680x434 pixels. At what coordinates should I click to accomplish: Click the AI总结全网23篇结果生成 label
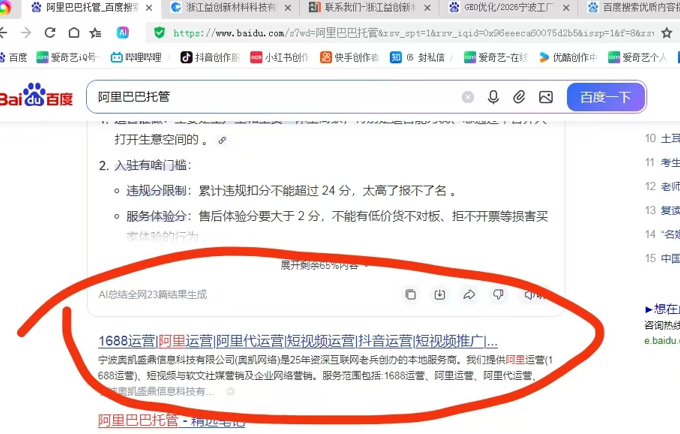(153, 295)
